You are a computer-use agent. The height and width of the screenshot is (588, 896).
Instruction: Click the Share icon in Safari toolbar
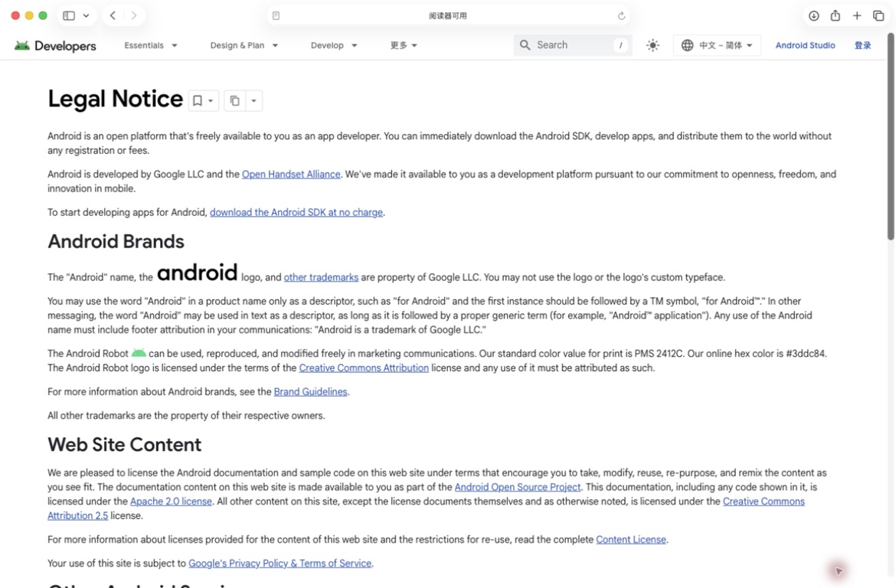pos(836,15)
